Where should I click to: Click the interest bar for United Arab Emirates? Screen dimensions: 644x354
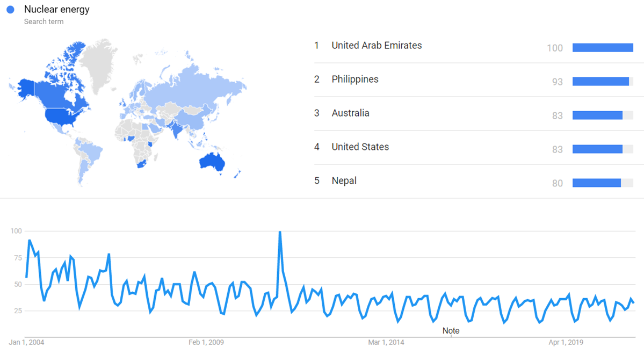pyautogui.click(x=603, y=48)
